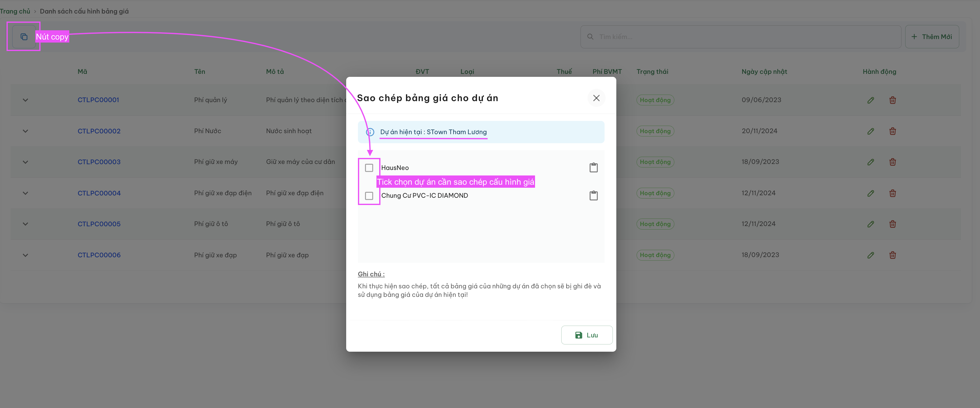
Task: Click the Thêm Mới button
Action: [x=932, y=37]
